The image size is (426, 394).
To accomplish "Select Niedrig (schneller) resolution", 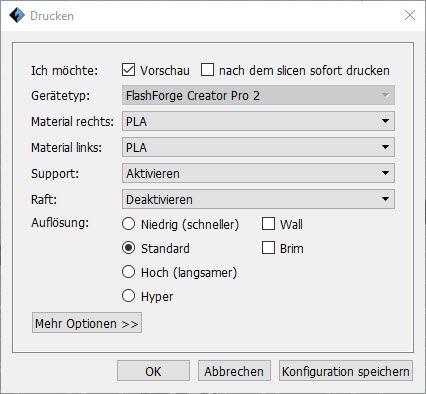I will pyautogui.click(x=128, y=224).
